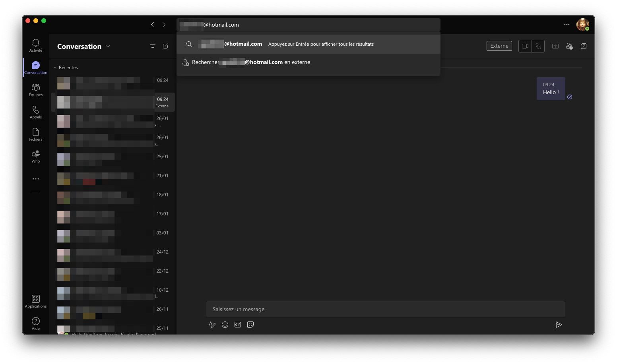
Task: Open the Appels section
Action: tap(35, 112)
